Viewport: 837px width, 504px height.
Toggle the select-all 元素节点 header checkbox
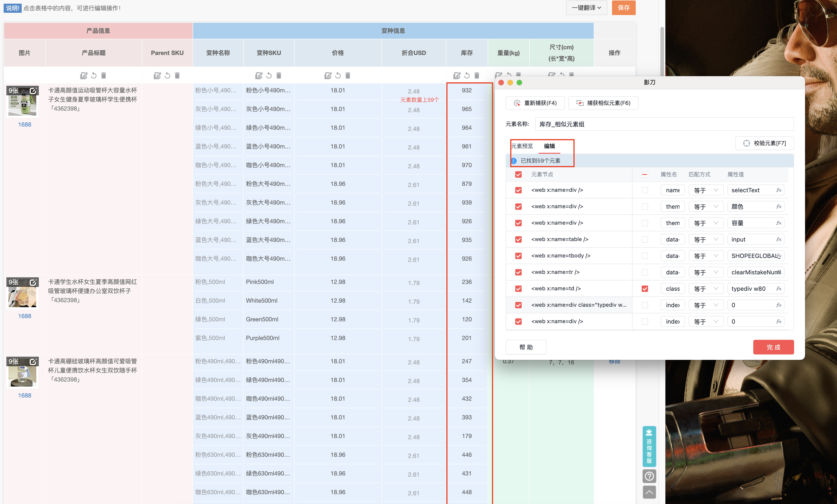point(518,174)
